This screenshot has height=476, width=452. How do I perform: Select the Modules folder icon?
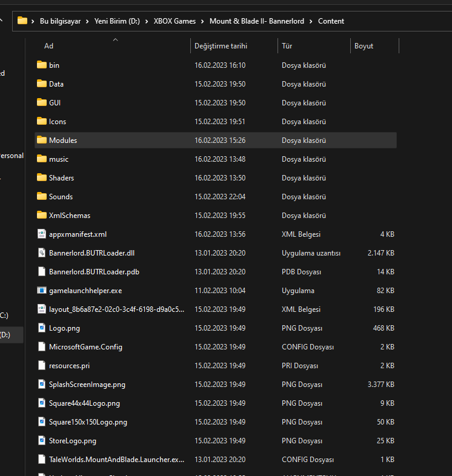point(42,140)
